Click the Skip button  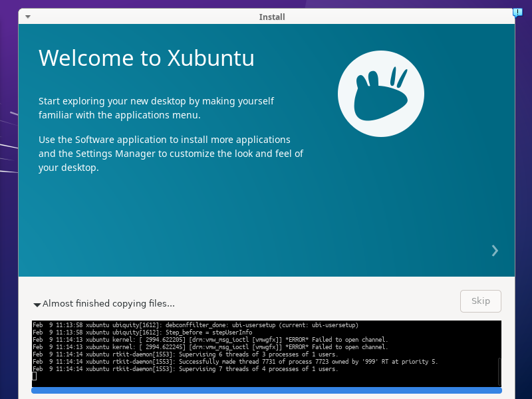[x=480, y=301]
